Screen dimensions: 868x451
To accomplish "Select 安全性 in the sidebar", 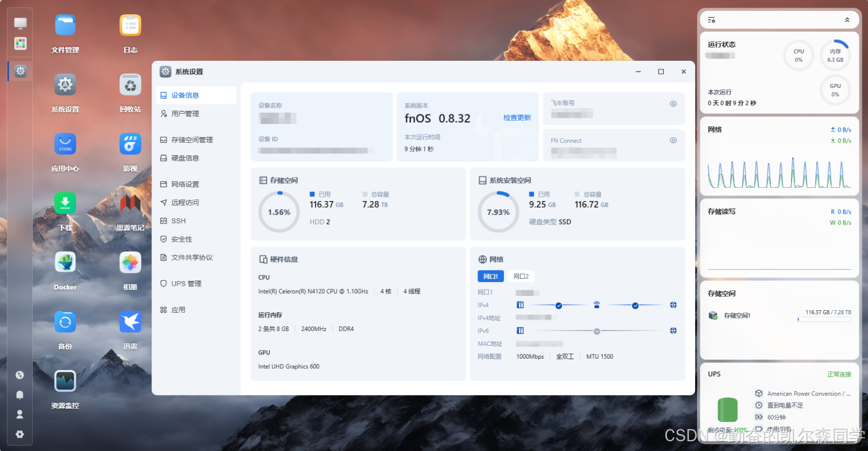I will 196,239.
